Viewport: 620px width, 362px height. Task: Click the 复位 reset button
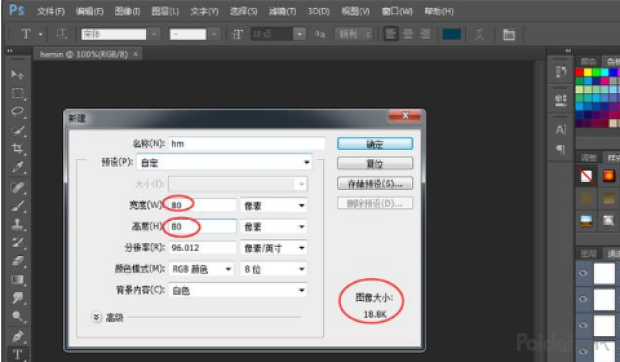pos(375,163)
